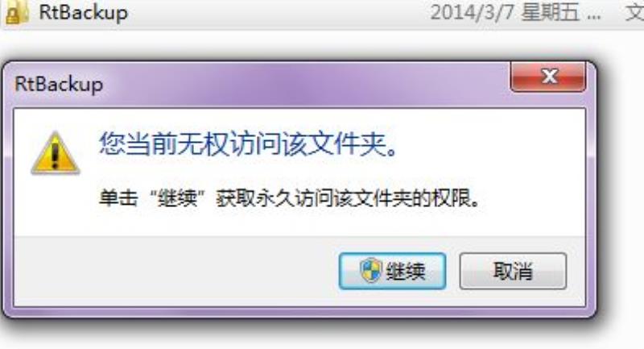Click the instruction text starting with 单击
The width and height of the screenshot is (644, 349).
290,198
